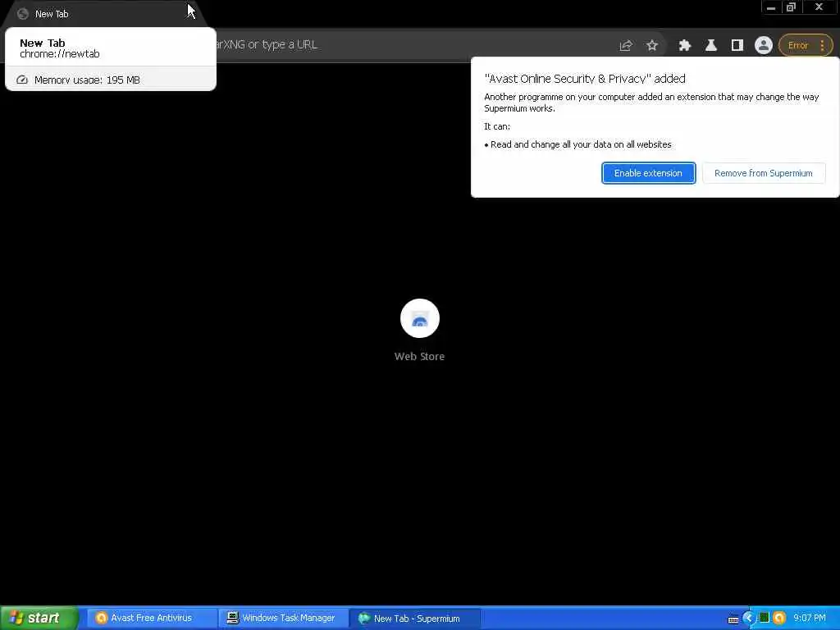Image resolution: width=840 pixels, height=630 pixels.
Task: Open the Chrome Labs flask icon
Action: click(711, 46)
